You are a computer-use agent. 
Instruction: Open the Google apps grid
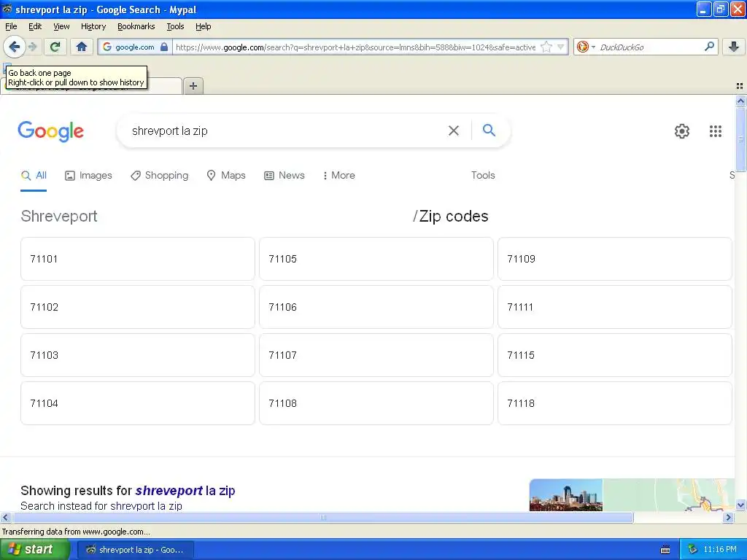click(x=715, y=131)
